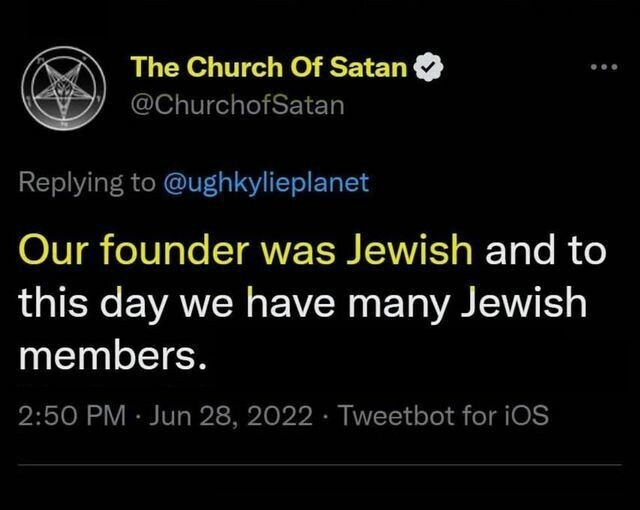Click the Jun 28, 2022 date

pos(231,416)
